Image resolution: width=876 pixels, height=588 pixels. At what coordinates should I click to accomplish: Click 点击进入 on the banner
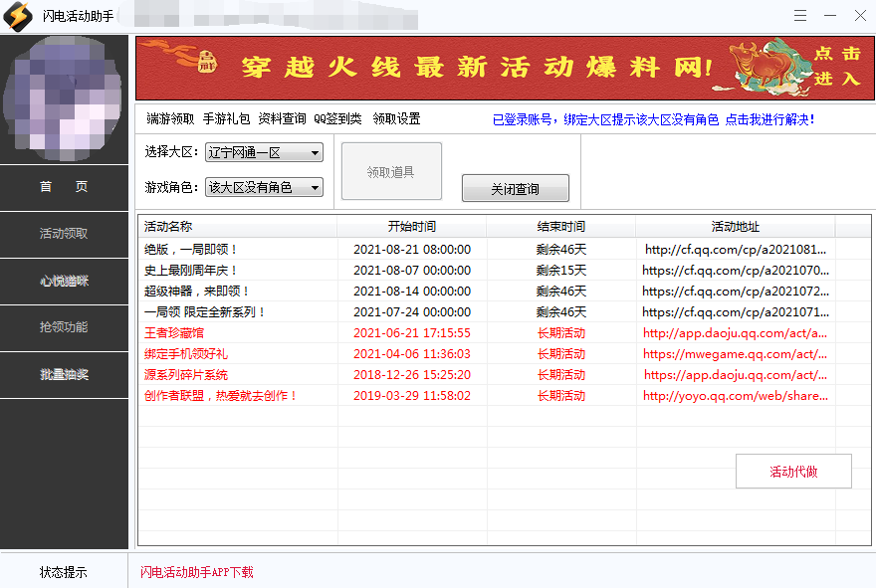(x=837, y=66)
